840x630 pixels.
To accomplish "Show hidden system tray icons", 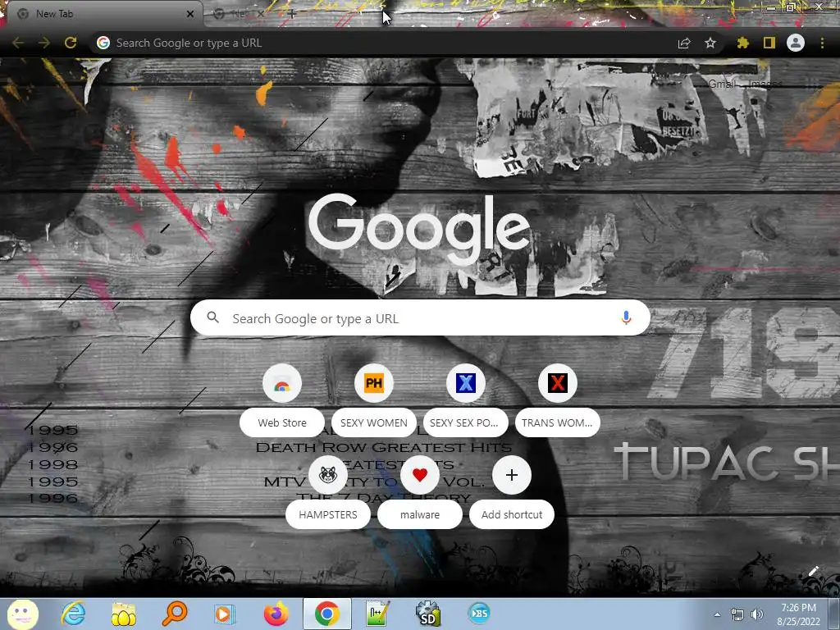I will 717,615.
